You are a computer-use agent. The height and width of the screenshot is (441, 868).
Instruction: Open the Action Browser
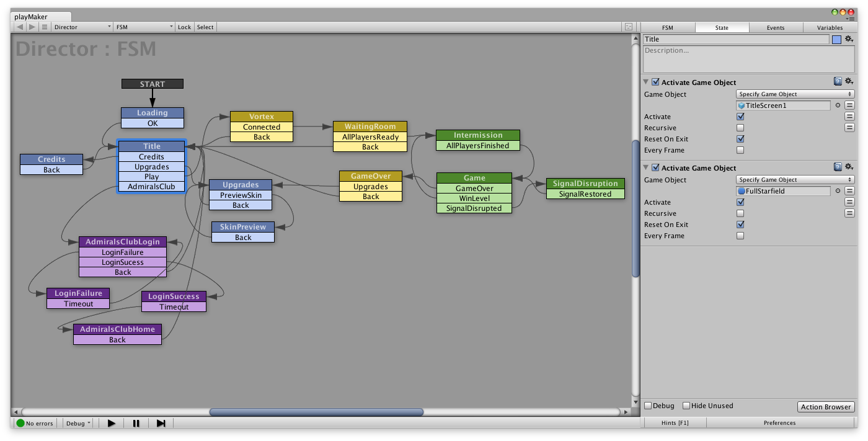click(x=826, y=407)
